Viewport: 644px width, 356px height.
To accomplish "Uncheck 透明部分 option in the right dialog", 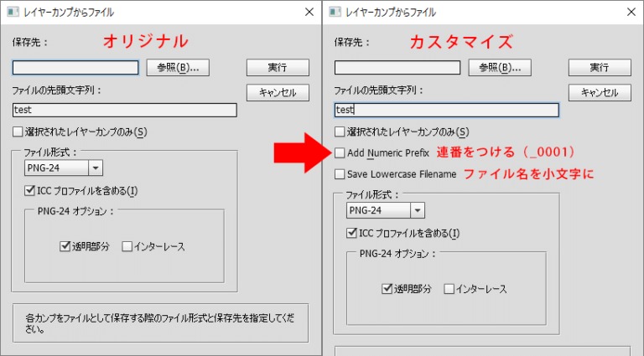I will [x=387, y=289].
